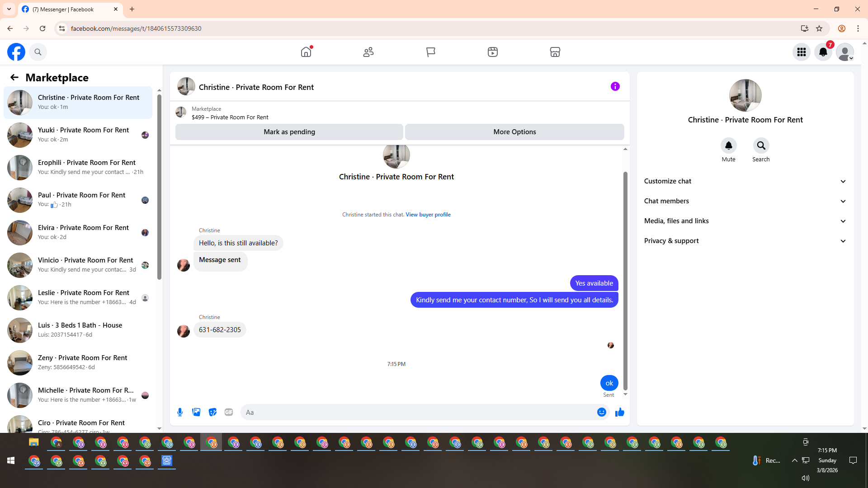Open the GIF picker icon
868x488 pixels.
229,412
